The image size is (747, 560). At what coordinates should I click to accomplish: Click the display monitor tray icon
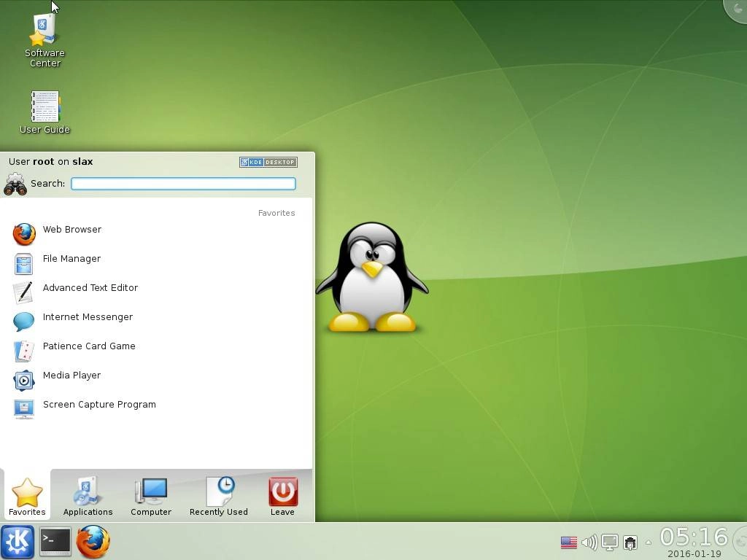pyautogui.click(x=610, y=542)
